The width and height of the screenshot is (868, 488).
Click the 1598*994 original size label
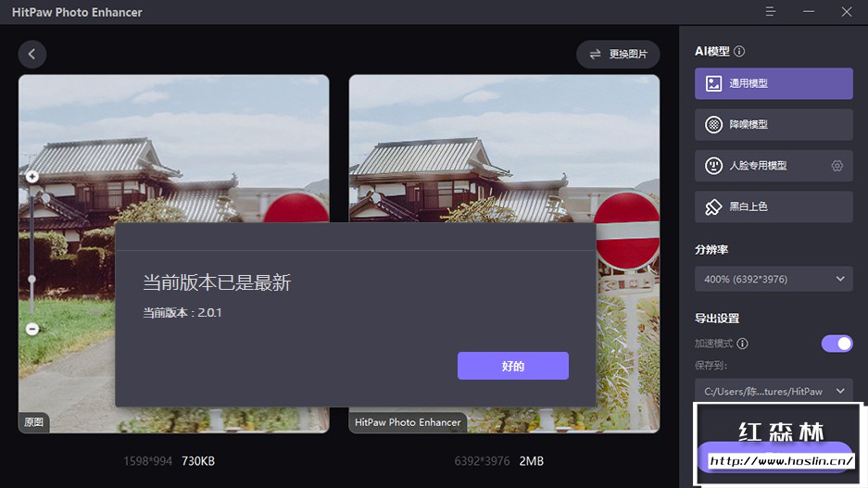click(x=148, y=461)
